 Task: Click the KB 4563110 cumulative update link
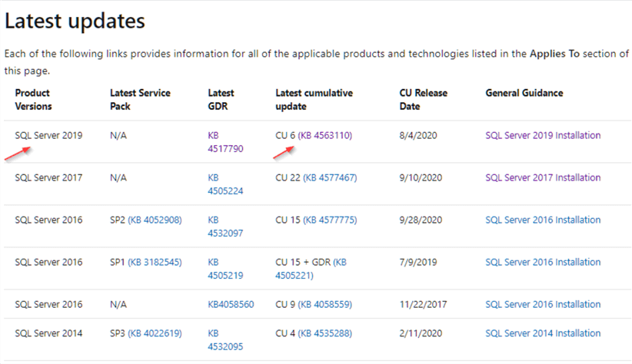tap(325, 135)
